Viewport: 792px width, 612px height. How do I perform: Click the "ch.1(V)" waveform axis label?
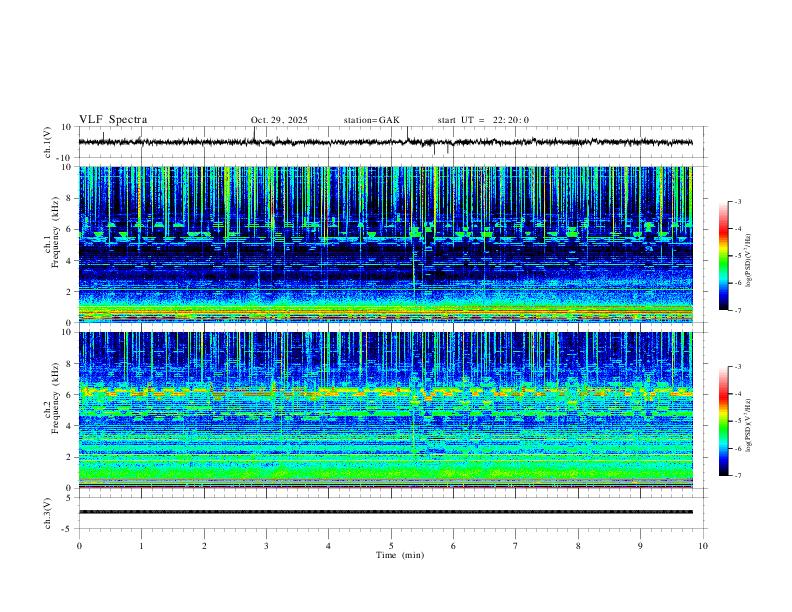[48, 142]
